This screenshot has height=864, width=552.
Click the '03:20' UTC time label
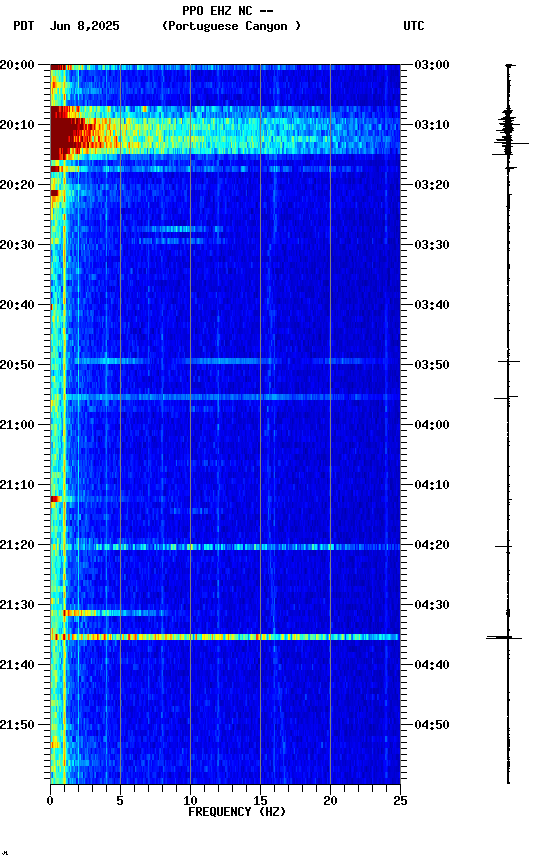coord(432,185)
